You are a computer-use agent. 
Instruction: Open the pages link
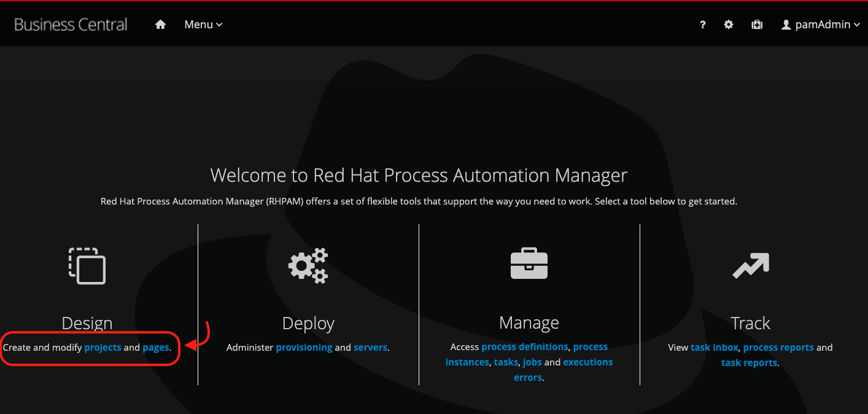pyautogui.click(x=156, y=348)
